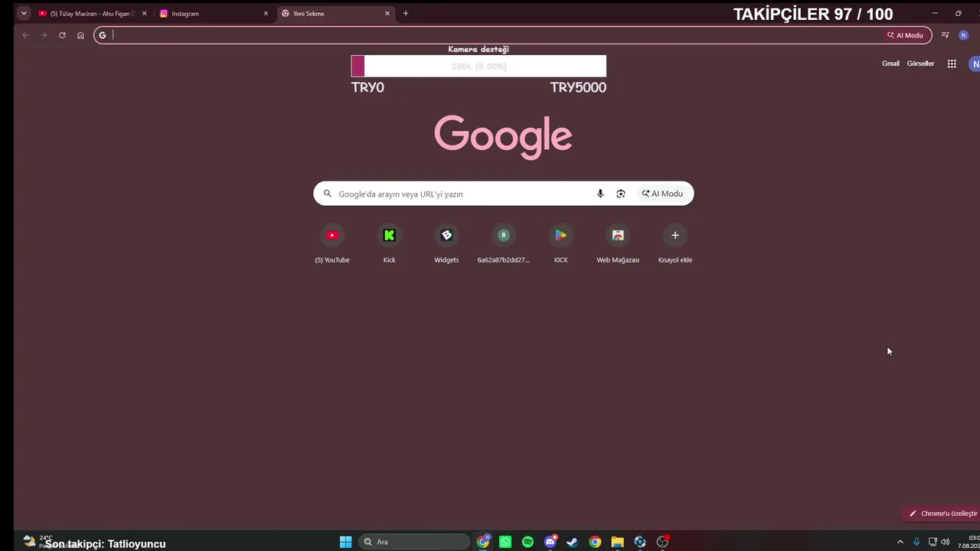
Task: Open the Google apps grid
Action: pyautogui.click(x=952, y=64)
